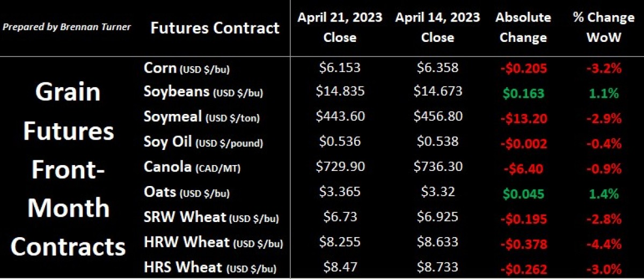Viewport: 644px width, 279px height.
Task: Click the Futures Contract column header
Action: [215, 27]
